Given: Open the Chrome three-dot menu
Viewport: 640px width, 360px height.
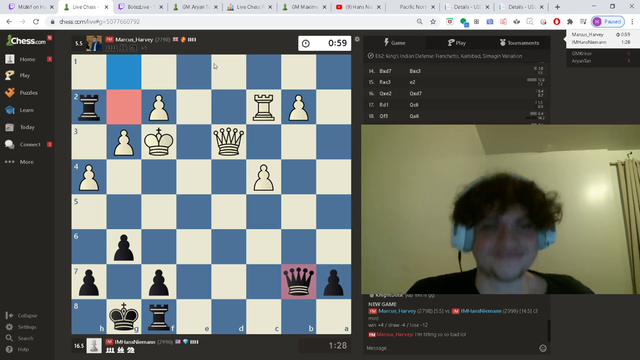Looking at the screenshot, I should click(632, 22).
